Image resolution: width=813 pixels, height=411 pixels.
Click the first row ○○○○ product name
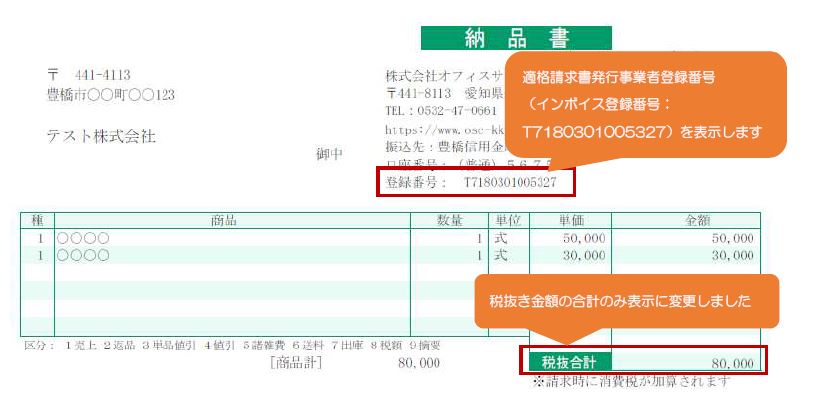[x=83, y=239]
